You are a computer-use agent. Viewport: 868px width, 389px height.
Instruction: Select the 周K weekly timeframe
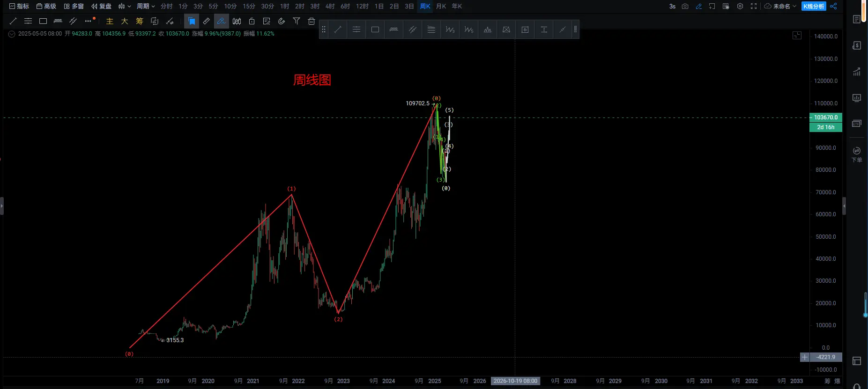coord(425,6)
